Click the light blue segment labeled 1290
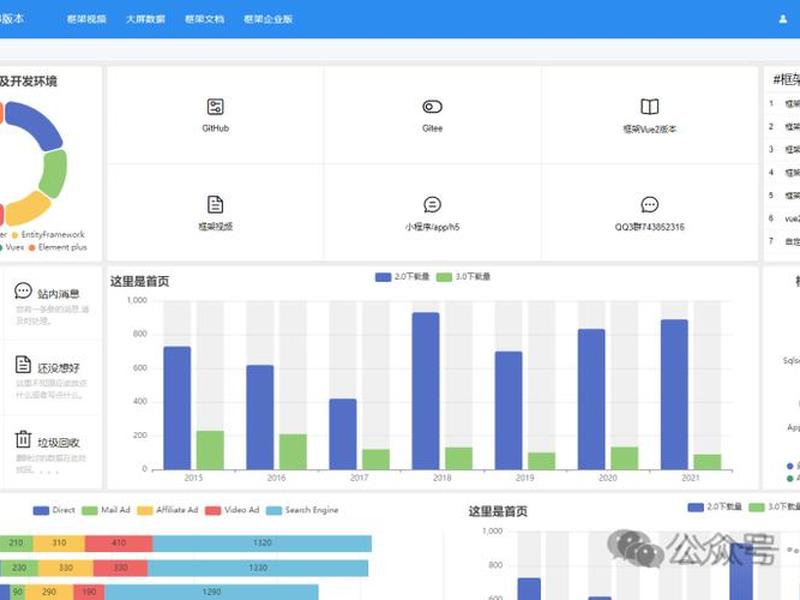The image size is (800, 600). [211, 592]
